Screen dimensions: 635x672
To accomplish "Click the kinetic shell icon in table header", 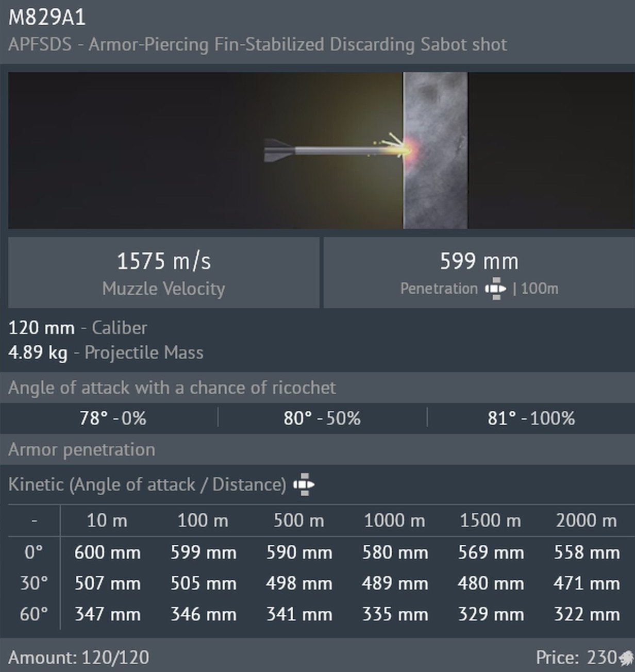I will pos(304,484).
